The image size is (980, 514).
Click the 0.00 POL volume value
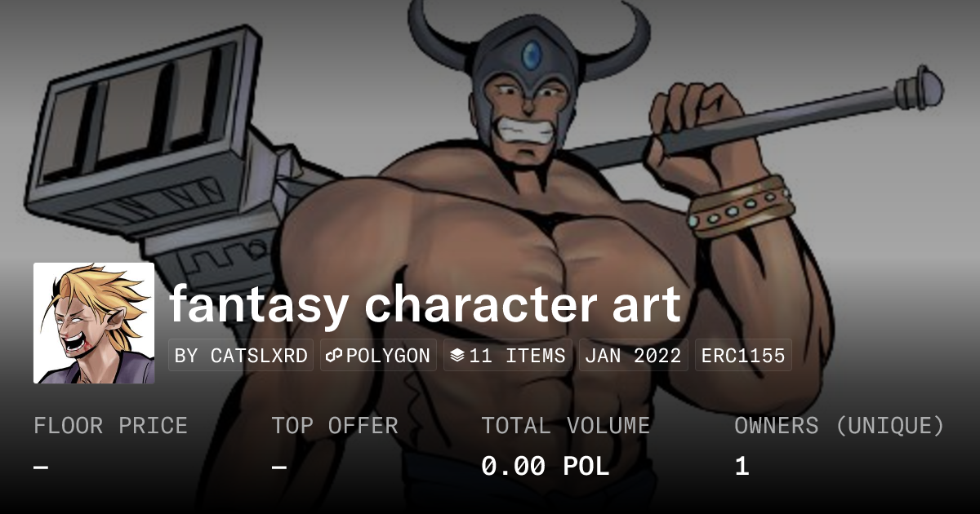(546, 467)
